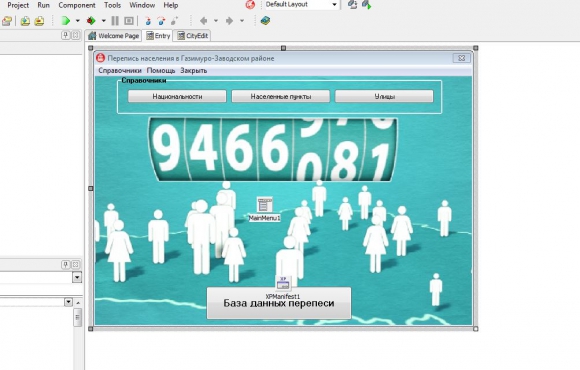This screenshot has height=370, width=580.
Task: Click the help book icon in the toolbar
Action: 265,21
